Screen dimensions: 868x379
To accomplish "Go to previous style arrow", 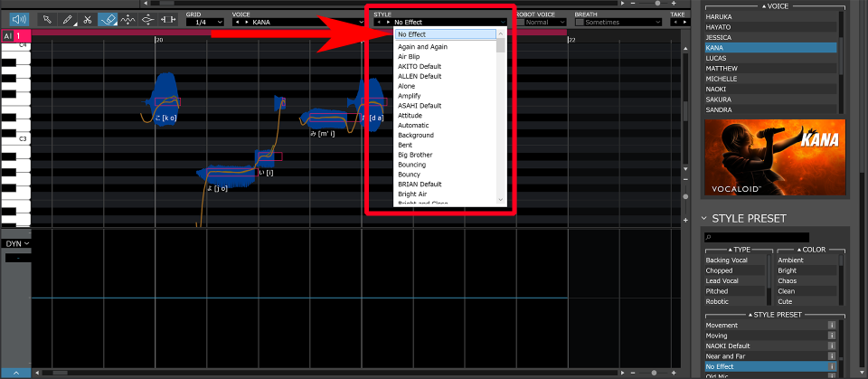I will tap(380, 23).
